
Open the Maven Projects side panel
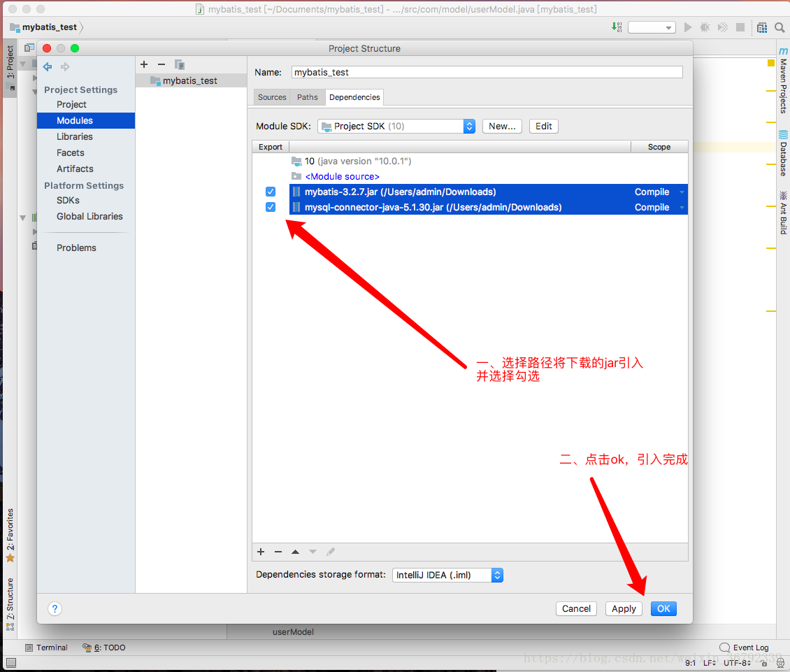(783, 80)
